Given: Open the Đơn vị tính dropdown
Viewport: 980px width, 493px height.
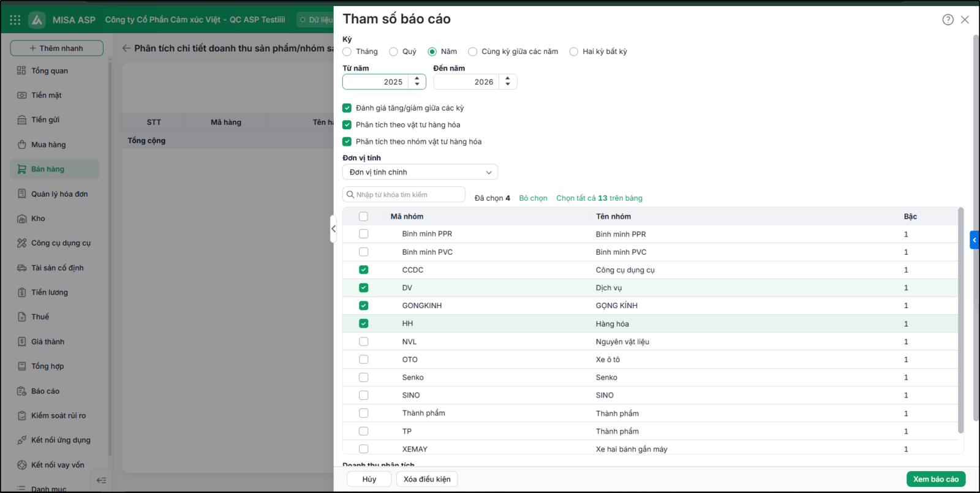Looking at the screenshot, I should pos(420,172).
